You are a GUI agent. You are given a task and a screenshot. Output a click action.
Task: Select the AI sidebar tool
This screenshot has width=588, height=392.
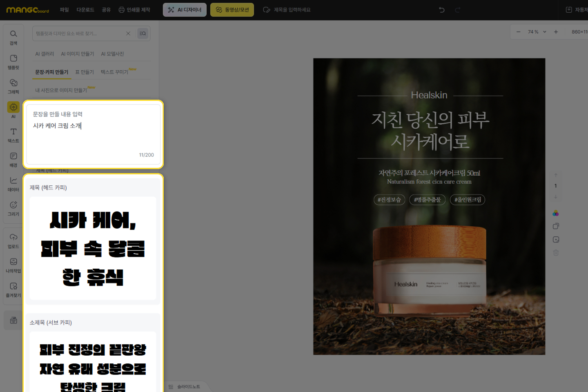pyautogui.click(x=13, y=110)
